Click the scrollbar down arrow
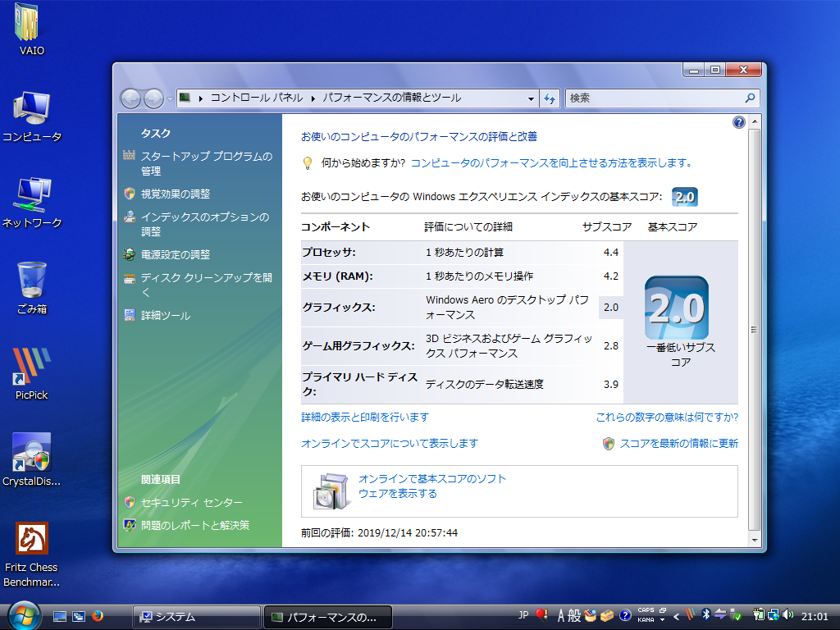 pyautogui.click(x=755, y=540)
